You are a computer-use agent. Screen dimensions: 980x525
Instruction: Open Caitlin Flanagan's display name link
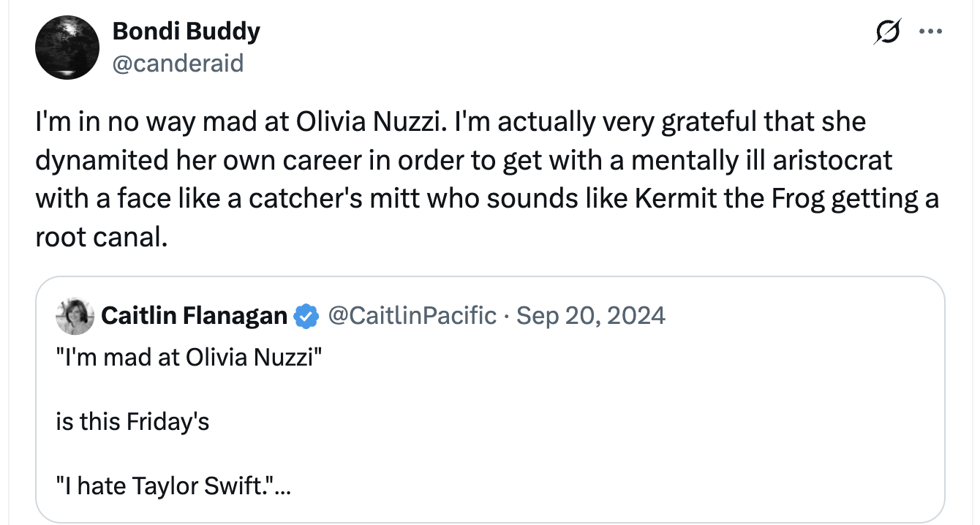pos(194,316)
